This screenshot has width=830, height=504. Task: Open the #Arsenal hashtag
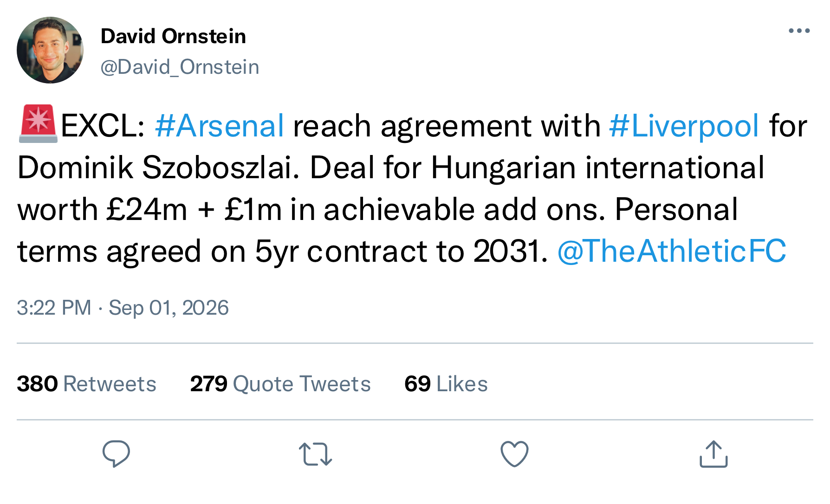pos(219,126)
